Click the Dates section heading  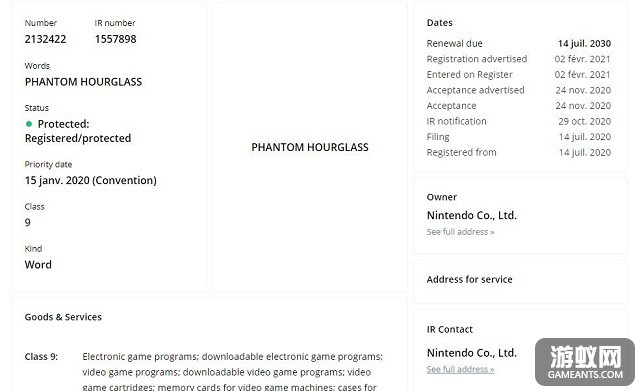point(440,23)
